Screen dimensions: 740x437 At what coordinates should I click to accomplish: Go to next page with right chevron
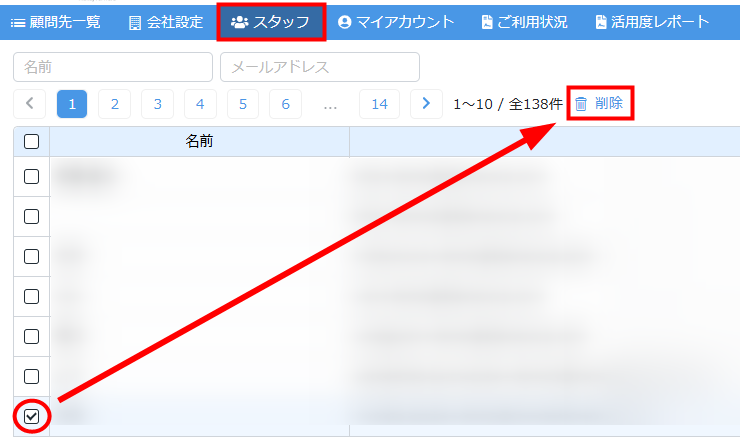[x=427, y=104]
